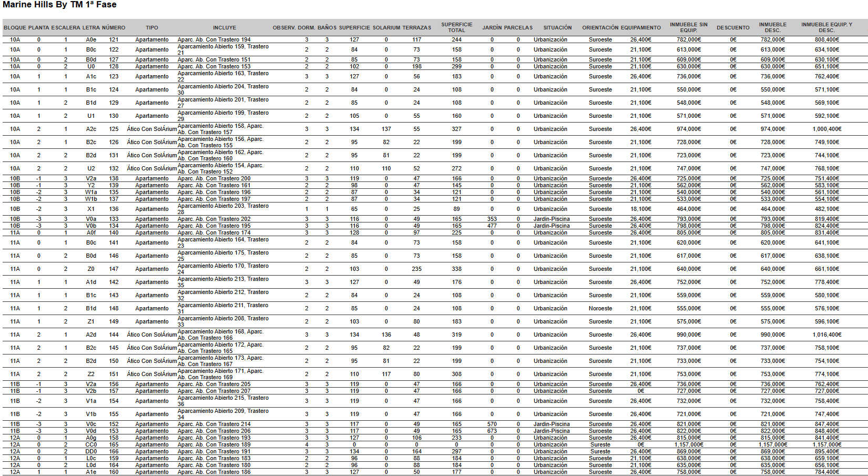The height and width of the screenshot is (476, 868).
Task: Click the TIPO column header
Action: pos(152,28)
